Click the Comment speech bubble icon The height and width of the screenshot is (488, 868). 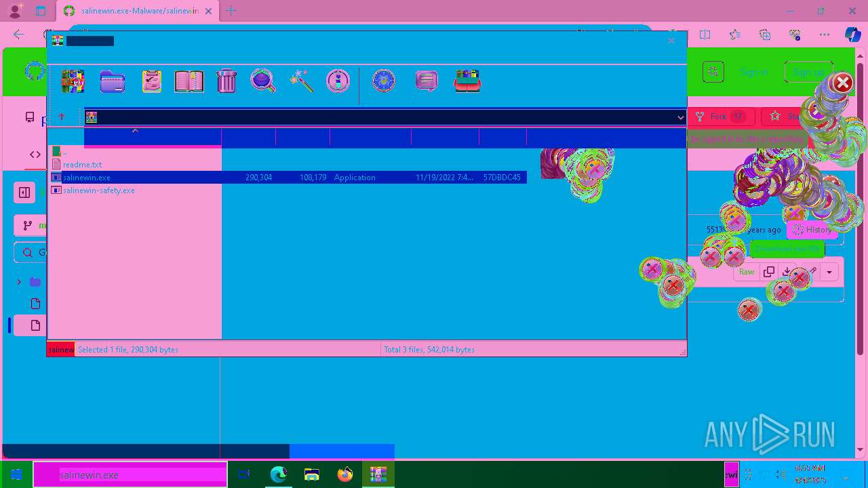point(427,81)
